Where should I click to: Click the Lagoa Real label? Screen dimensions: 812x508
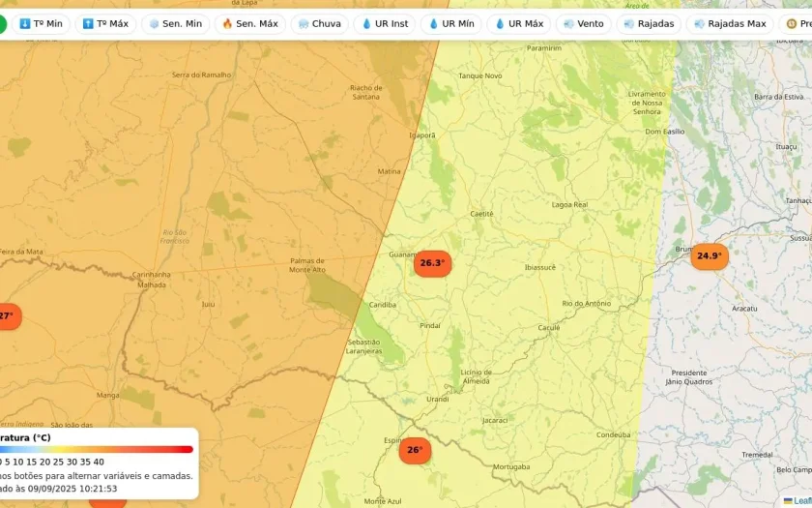tap(569, 205)
